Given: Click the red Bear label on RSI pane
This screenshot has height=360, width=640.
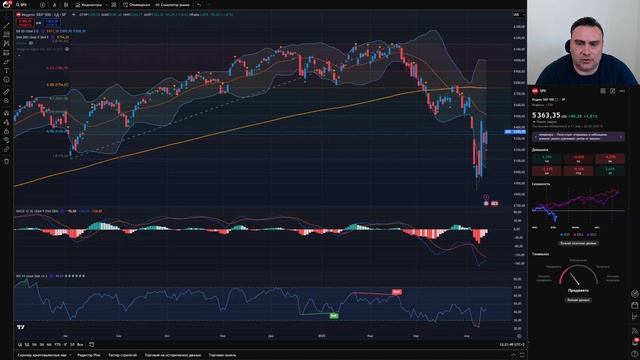Looking at the screenshot, I should (396, 292).
